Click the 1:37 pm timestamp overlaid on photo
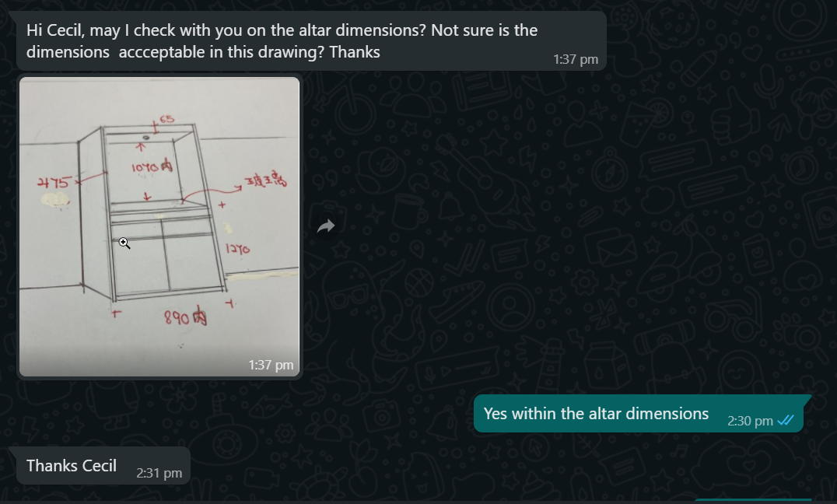Image resolution: width=837 pixels, height=504 pixels. click(x=271, y=365)
